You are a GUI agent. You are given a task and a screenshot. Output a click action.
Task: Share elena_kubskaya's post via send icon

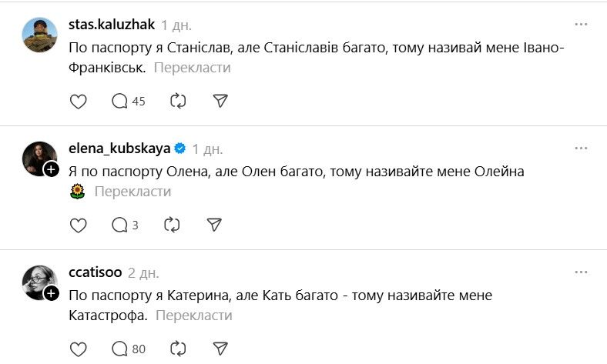click(x=215, y=225)
